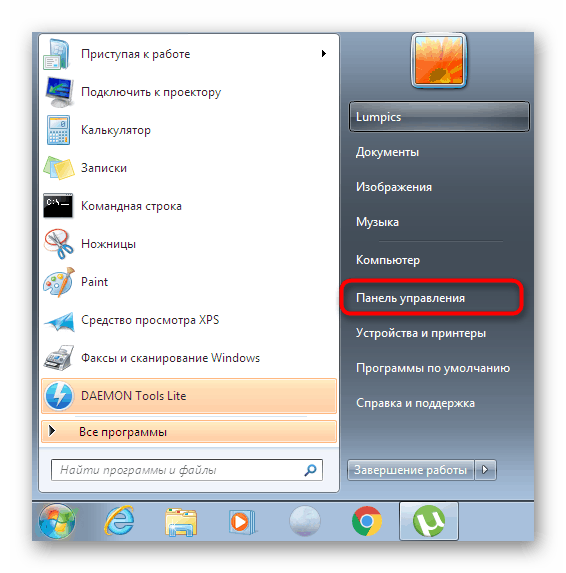The height and width of the screenshot is (573, 566).
Task: Expand the Приступая к работе submenu arrow
Action: point(323,54)
